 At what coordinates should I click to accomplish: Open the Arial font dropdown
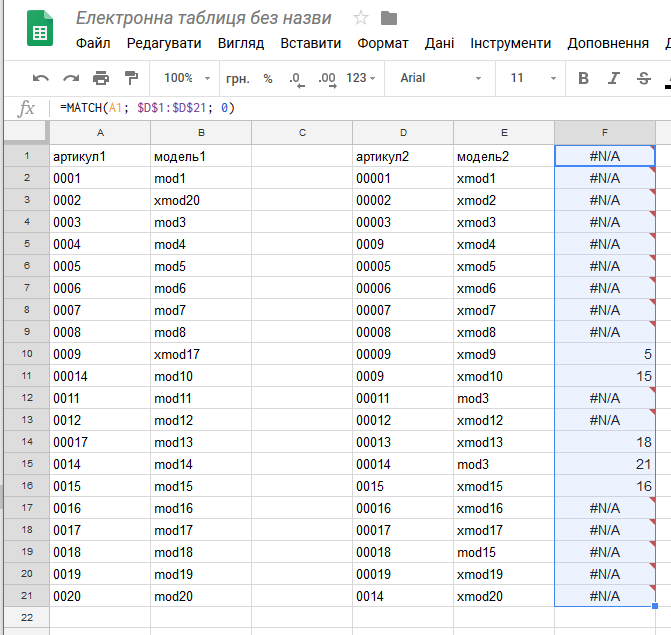440,78
